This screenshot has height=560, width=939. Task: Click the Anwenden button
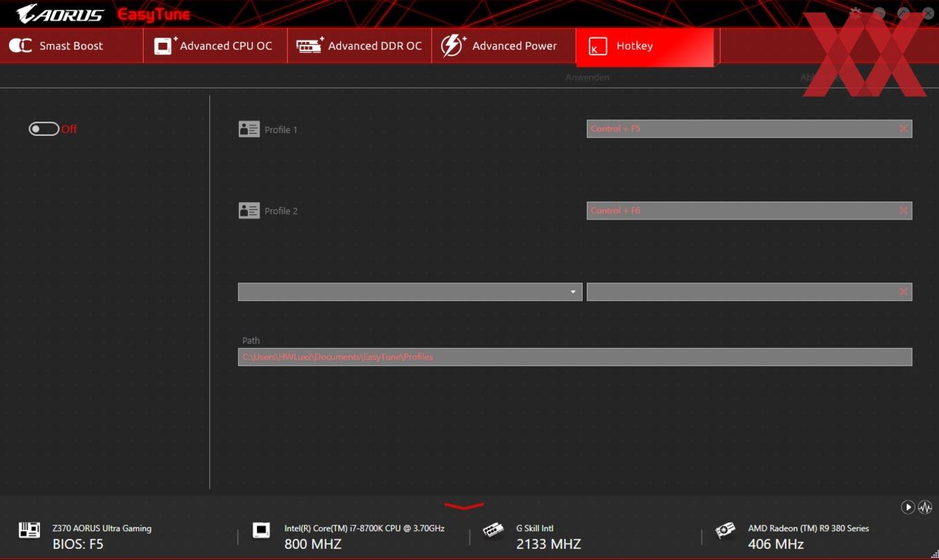587,77
